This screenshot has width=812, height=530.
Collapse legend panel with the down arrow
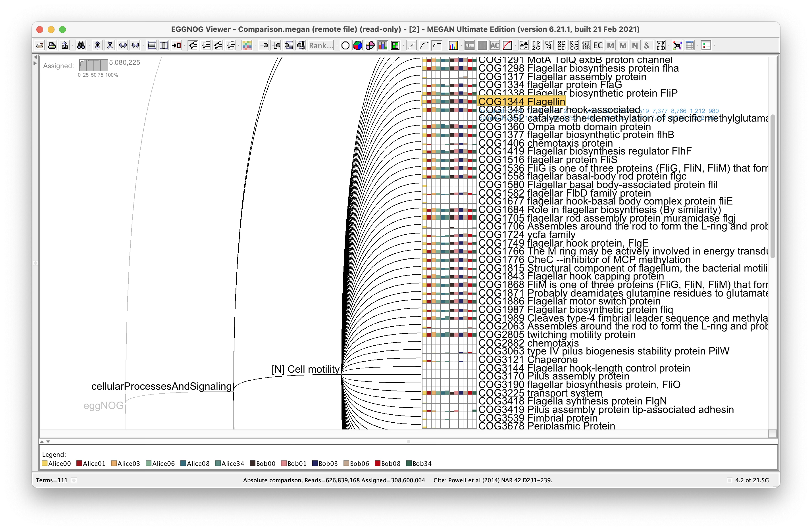pos(48,442)
